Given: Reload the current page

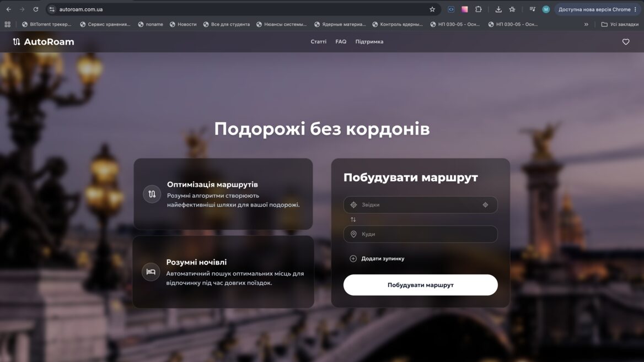Looking at the screenshot, I should point(36,9).
